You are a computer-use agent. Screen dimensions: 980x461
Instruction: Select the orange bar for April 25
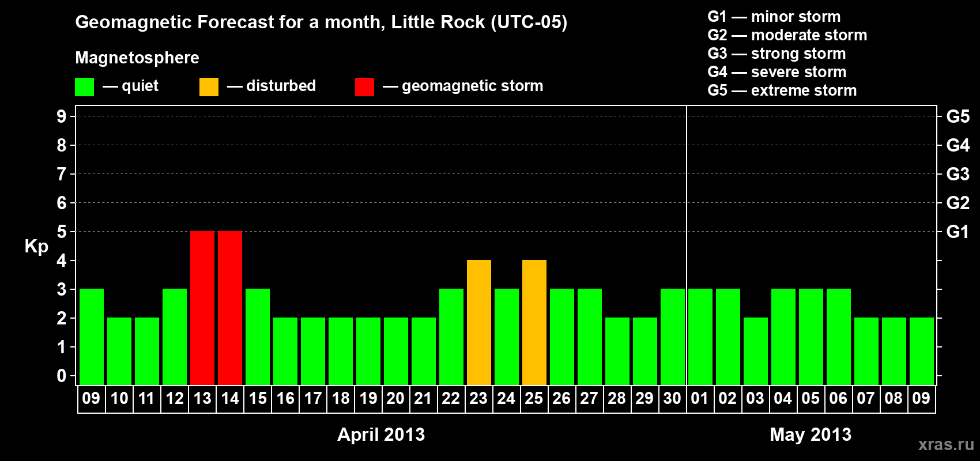[x=534, y=323]
